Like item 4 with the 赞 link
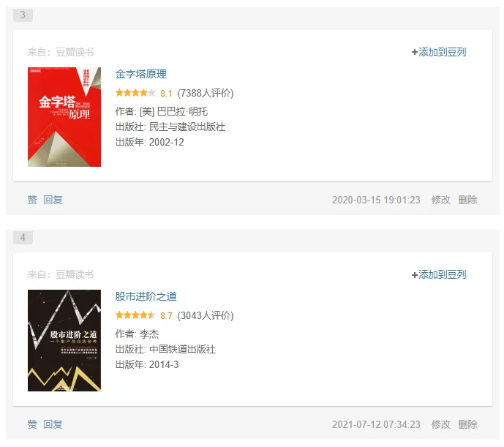The height and width of the screenshot is (447, 504). click(x=32, y=424)
